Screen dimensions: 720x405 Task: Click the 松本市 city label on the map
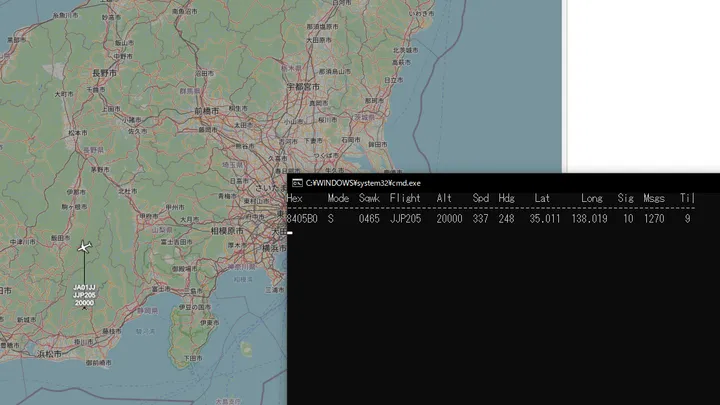pos(78,133)
